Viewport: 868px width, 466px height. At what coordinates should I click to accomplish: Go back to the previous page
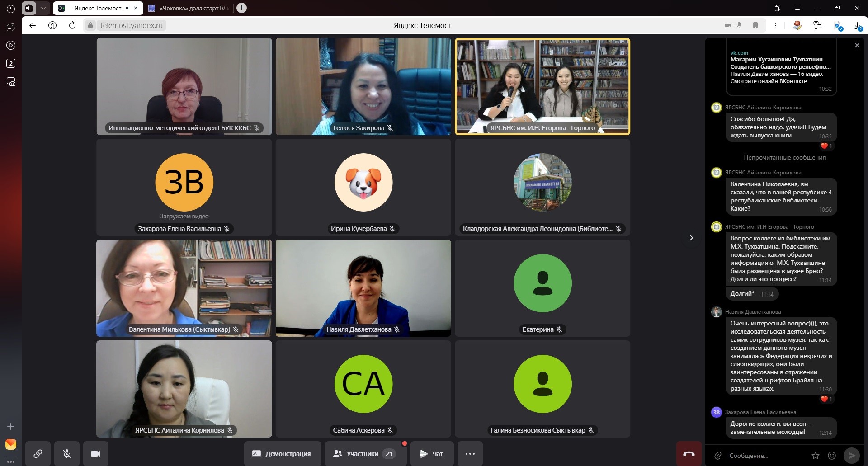coord(33,25)
